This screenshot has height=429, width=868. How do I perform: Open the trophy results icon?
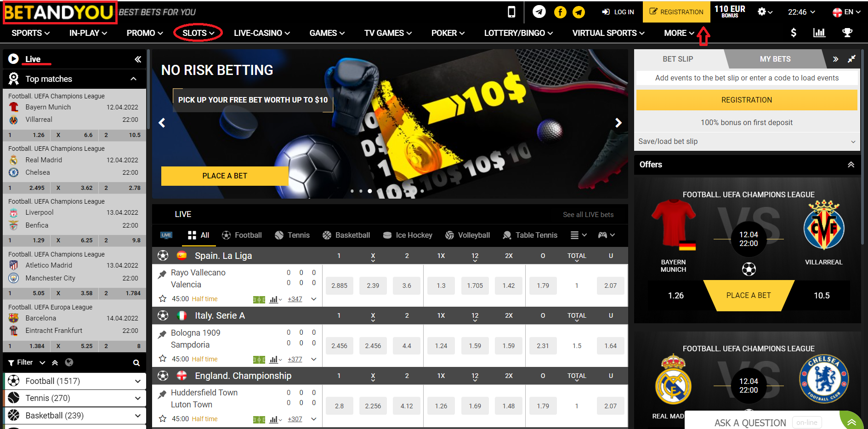tap(847, 33)
